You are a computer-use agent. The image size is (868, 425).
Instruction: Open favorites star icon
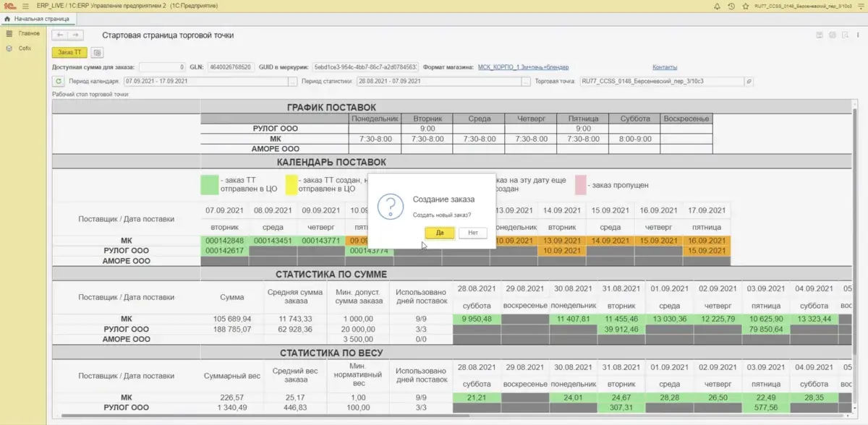tap(745, 6)
